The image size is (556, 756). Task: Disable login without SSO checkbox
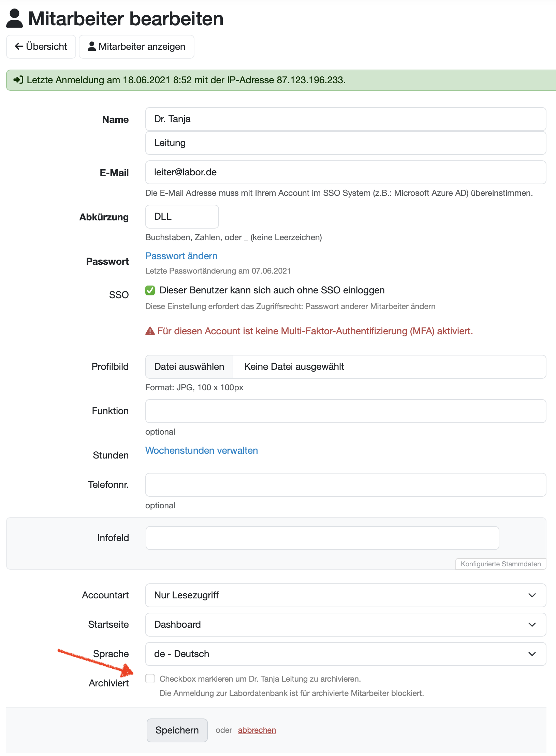[150, 290]
